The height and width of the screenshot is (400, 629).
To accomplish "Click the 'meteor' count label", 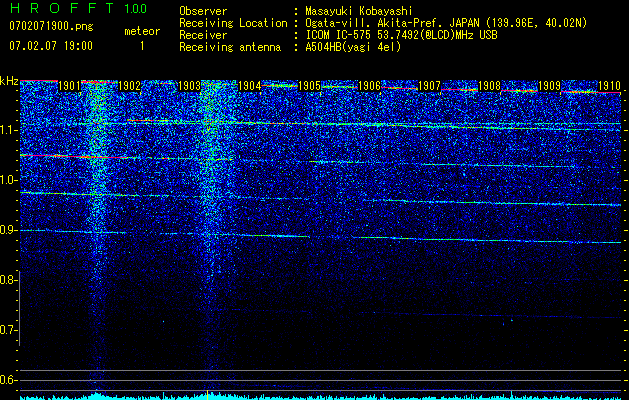I will [x=142, y=31].
